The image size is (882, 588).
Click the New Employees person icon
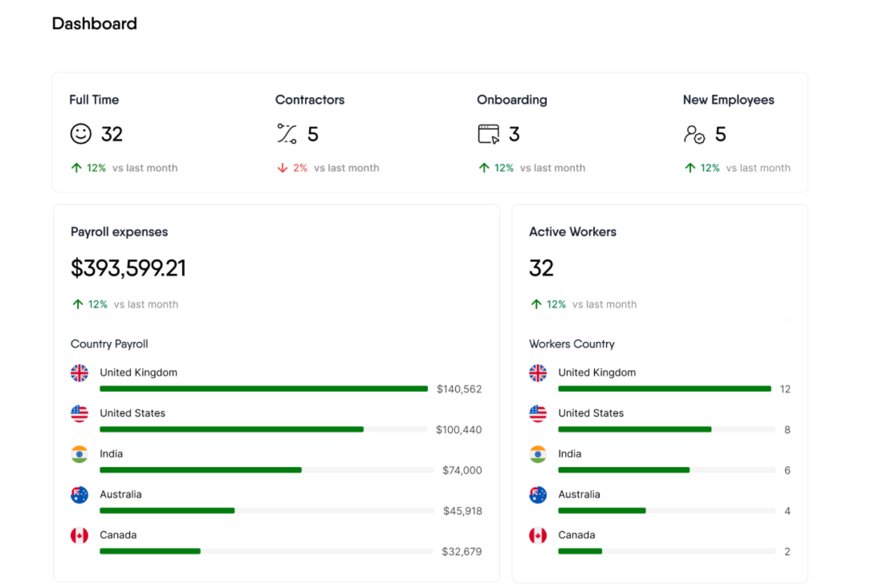[694, 135]
